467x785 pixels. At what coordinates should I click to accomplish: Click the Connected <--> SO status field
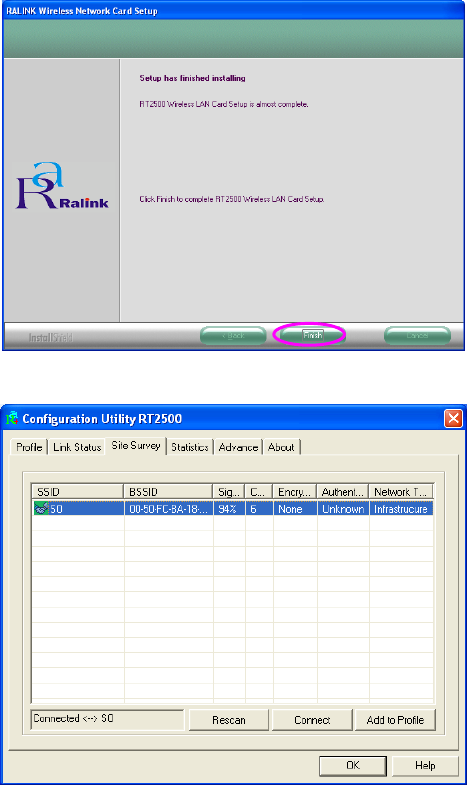click(x=107, y=719)
